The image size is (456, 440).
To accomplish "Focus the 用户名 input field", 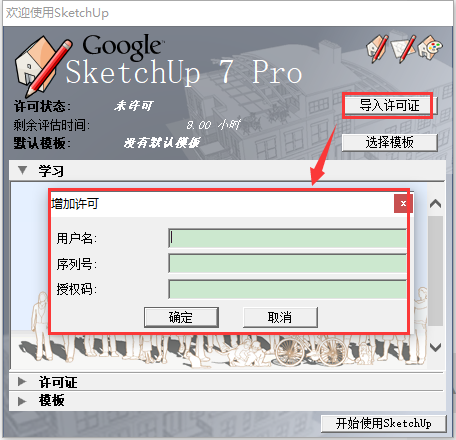I will pyautogui.click(x=287, y=238).
